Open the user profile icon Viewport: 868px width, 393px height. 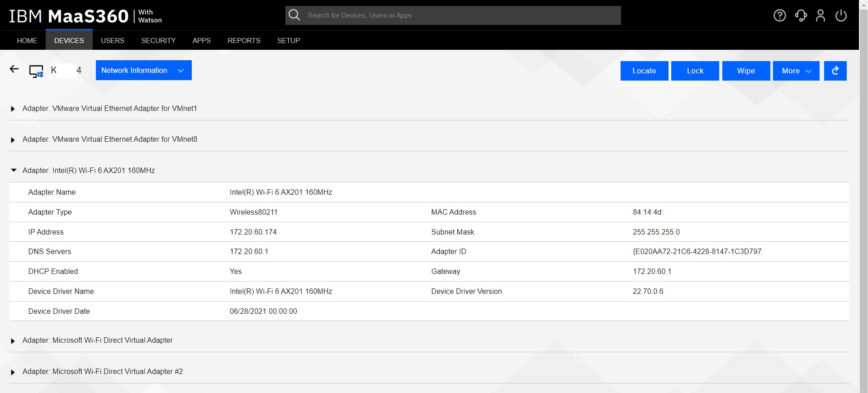tap(821, 15)
